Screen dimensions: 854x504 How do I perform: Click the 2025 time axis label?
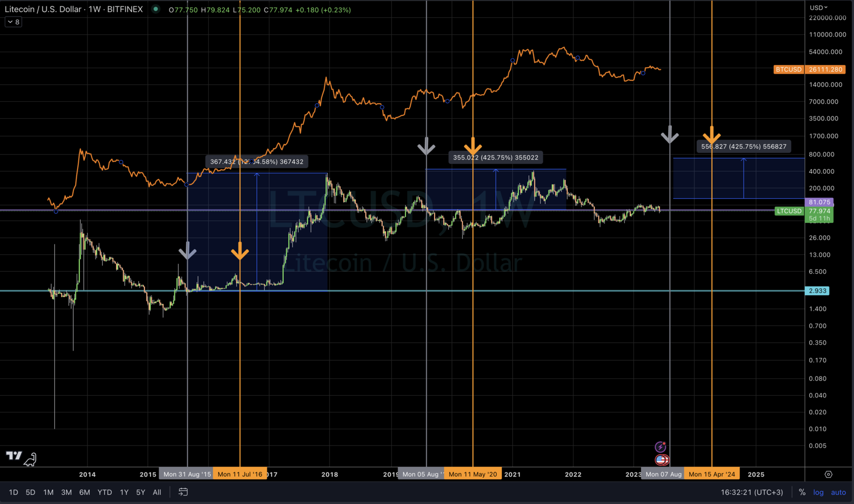(756, 474)
